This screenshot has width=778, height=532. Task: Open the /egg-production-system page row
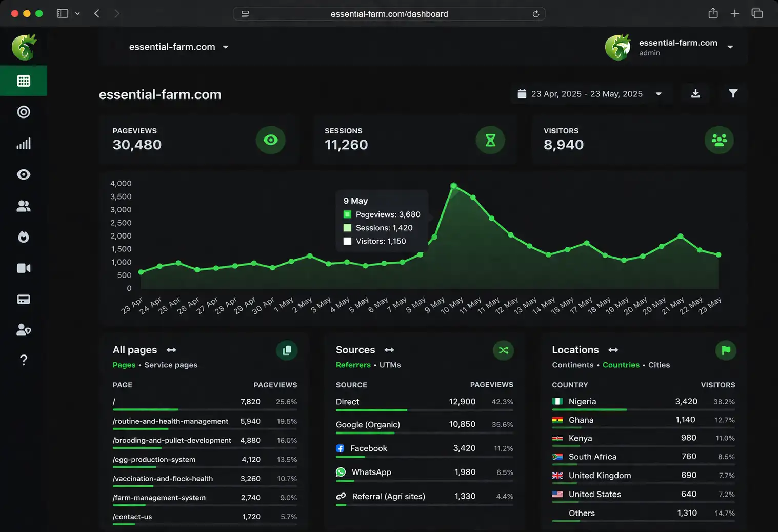[x=205, y=461]
